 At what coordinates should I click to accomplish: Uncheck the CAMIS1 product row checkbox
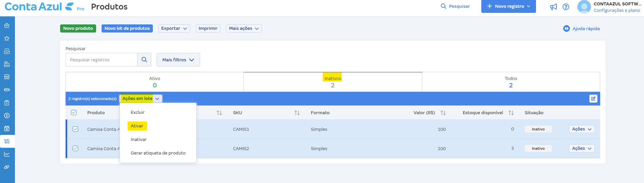tap(75, 129)
